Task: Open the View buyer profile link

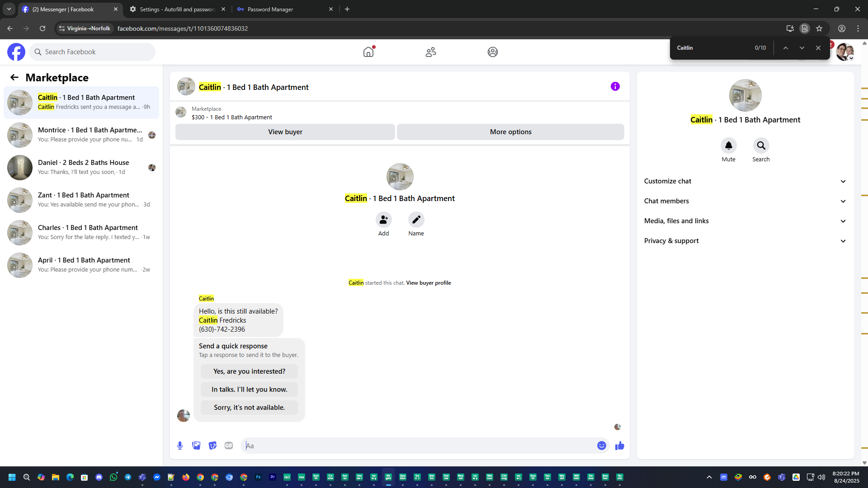Action: [428, 283]
